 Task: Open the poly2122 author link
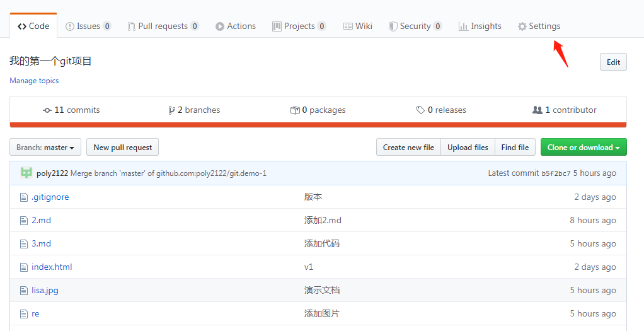tap(52, 173)
